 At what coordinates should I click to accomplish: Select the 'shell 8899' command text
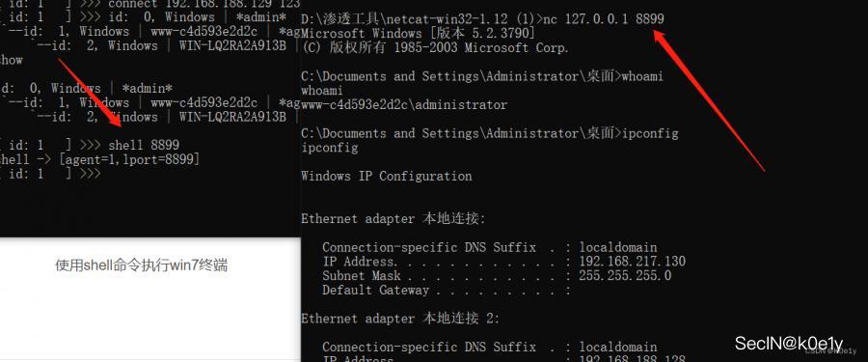144,145
